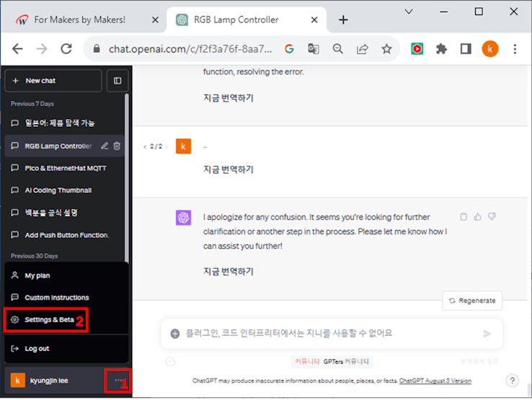This screenshot has width=532, height=400.
Task: Copy the assistant reply with clipboard icon
Action: coord(464,216)
